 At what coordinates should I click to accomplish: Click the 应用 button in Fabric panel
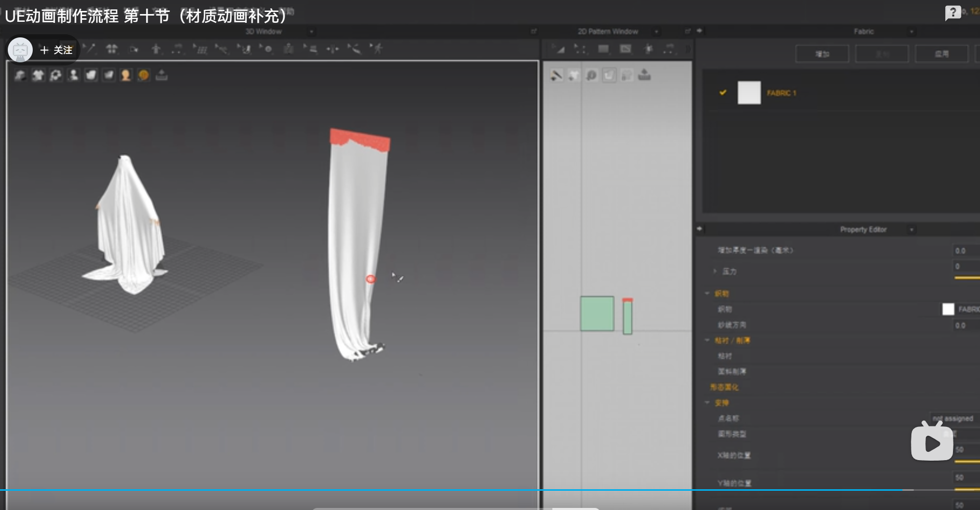pos(942,54)
